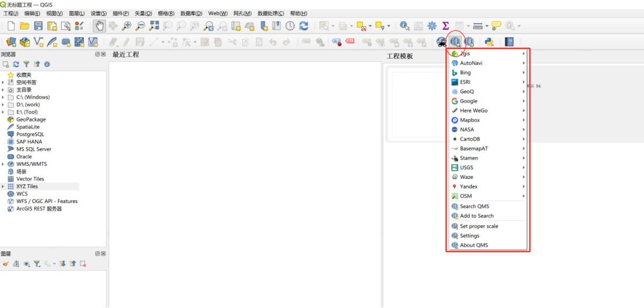Click the New GeoPackage Layer icon

24,42
